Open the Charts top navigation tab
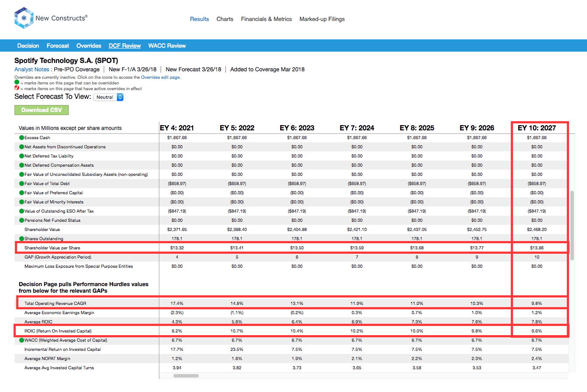This screenshot has width=587, height=392. tap(225, 19)
